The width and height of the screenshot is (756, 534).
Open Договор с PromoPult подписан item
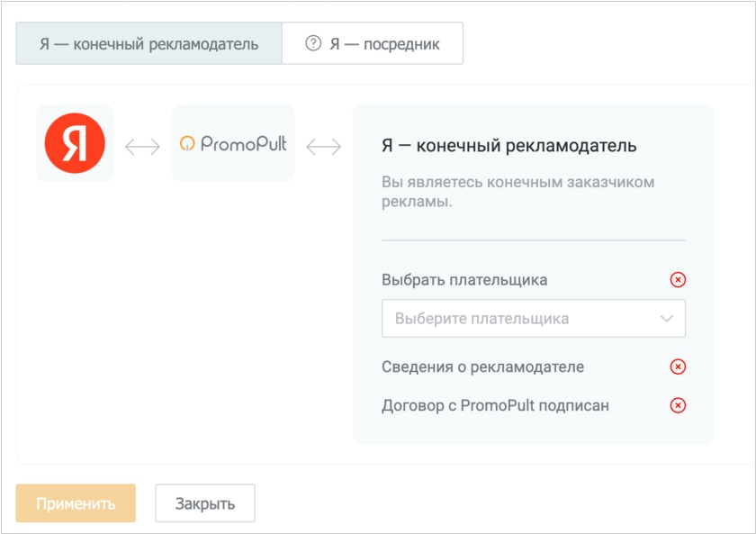(x=495, y=405)
